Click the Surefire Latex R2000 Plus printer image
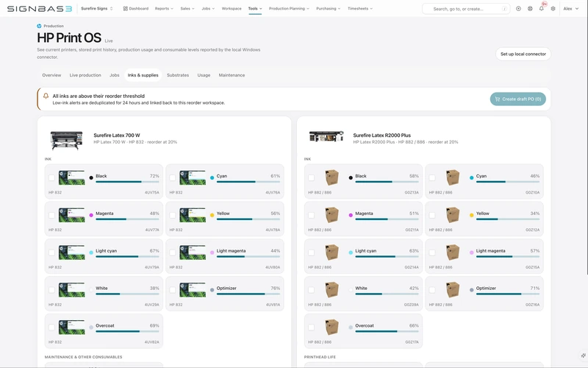 tap(326, 136)
